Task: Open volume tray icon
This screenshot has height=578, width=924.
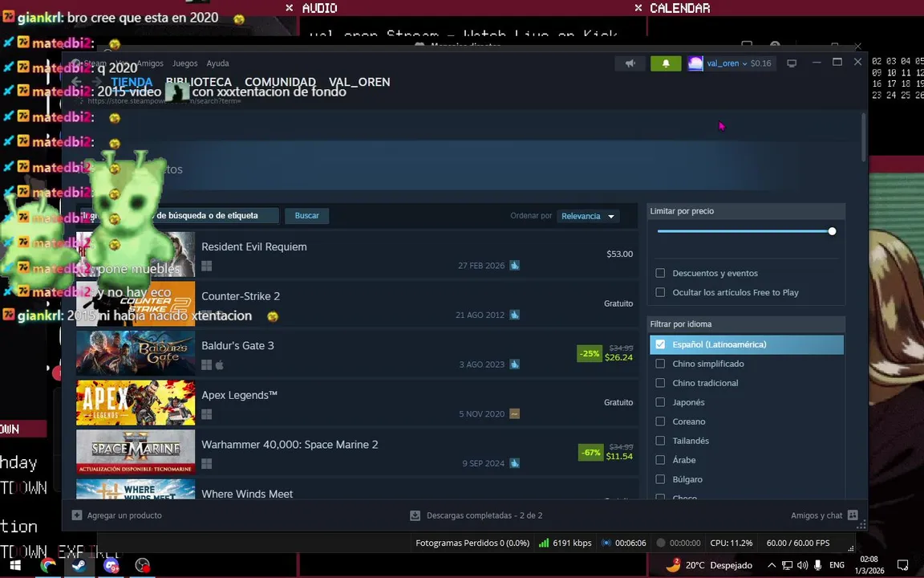Action: 803,565
